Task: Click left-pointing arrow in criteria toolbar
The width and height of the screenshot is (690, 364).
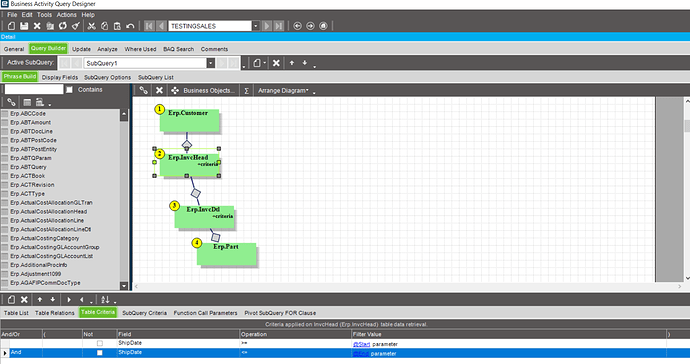Action: [x=82, y=299]
